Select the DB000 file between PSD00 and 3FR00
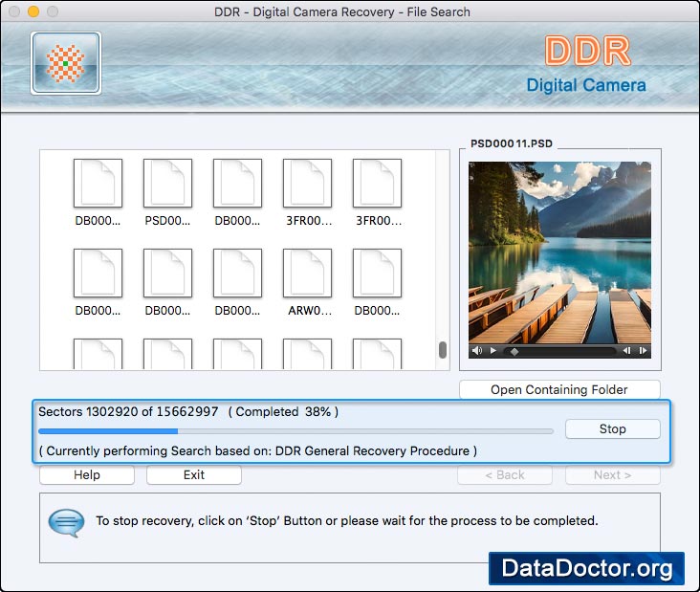 click(237, 183)
